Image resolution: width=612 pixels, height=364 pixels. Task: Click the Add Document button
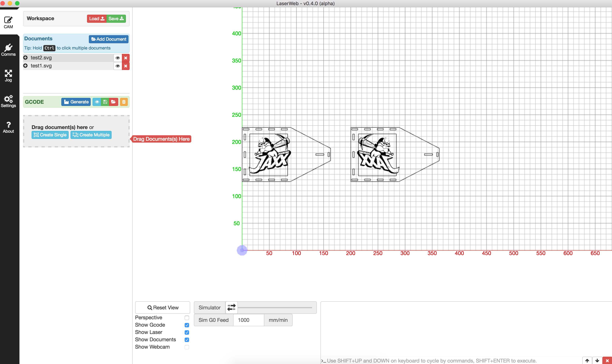pos(108,39)
